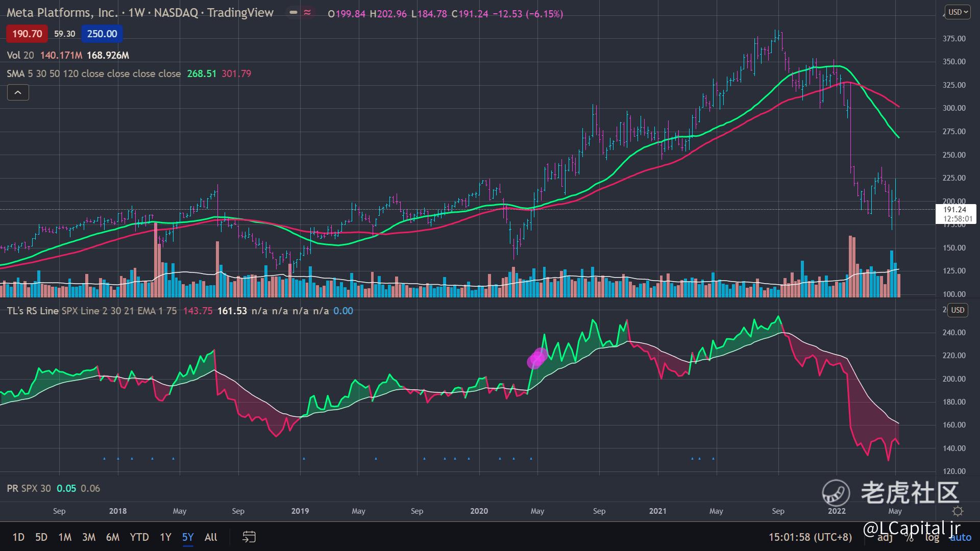
Task: Select the 1D time range
Action: pyautogui.click(x=18, y=537)
